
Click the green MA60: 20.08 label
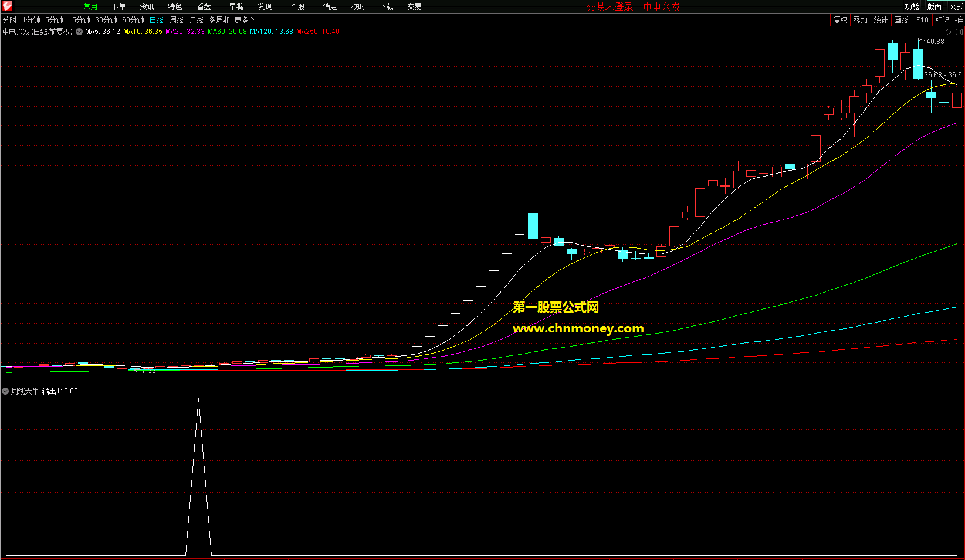coord(227,32)
